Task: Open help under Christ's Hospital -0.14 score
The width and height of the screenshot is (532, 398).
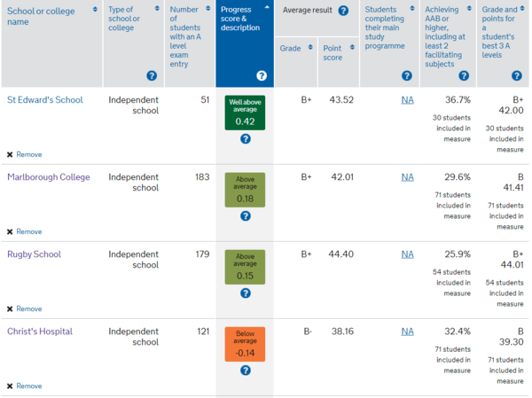Action: pos(246,371)
